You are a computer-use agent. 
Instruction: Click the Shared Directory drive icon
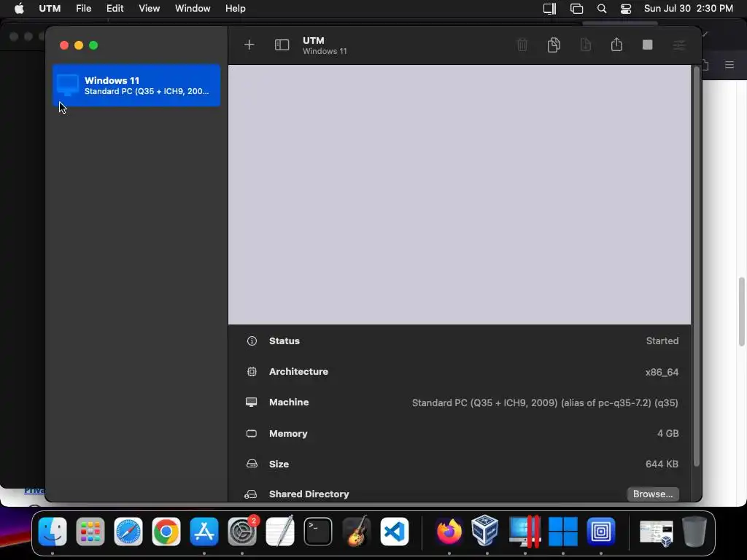[x=251, y=494]
